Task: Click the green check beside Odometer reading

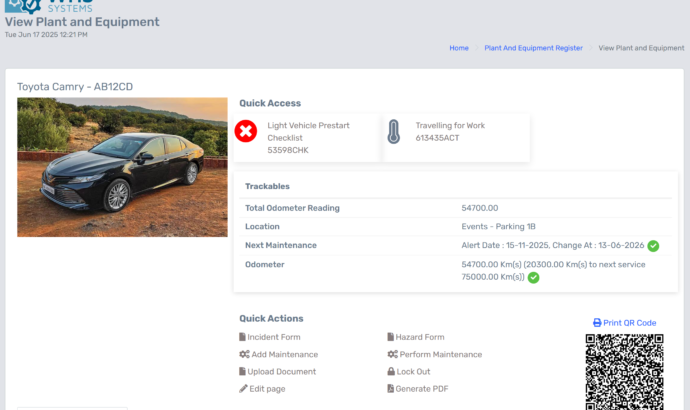Action: [533, 277]
